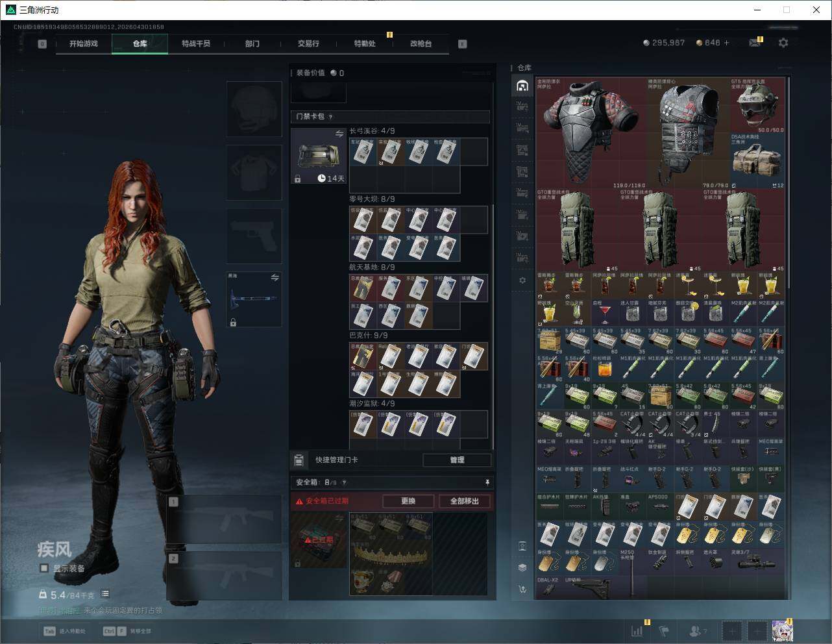The height and width of the screenshot is (644, 832).
Task: Select the empty pistol slot
Action: click(x=254, y=236)
